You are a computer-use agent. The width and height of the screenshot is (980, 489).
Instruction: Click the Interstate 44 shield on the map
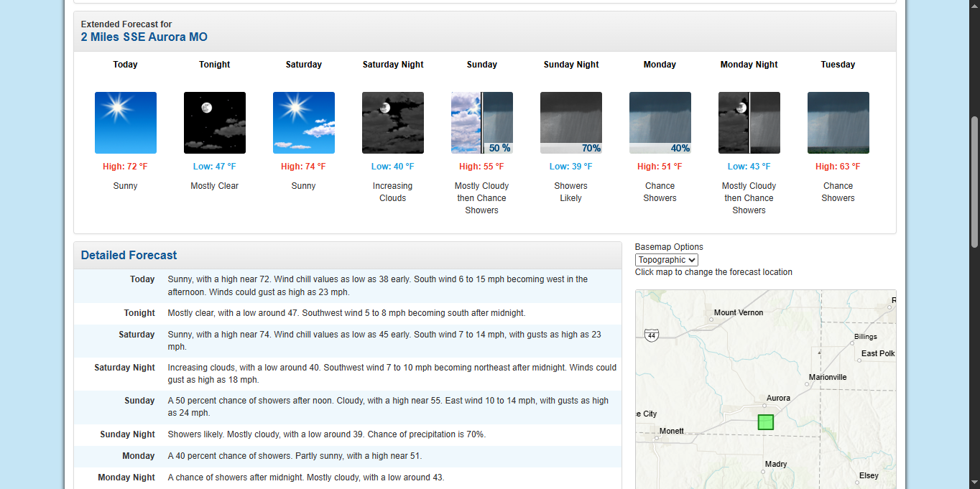(651, 335)
